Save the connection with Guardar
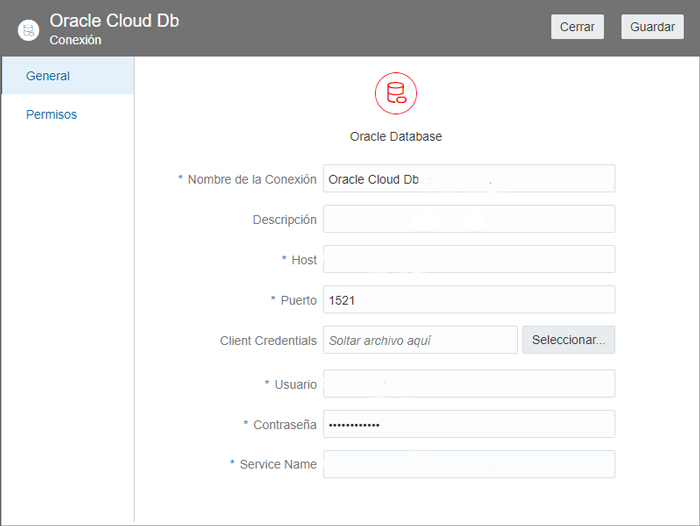The image size is (700, 526). pyautogui.click(x=652, y=27)
